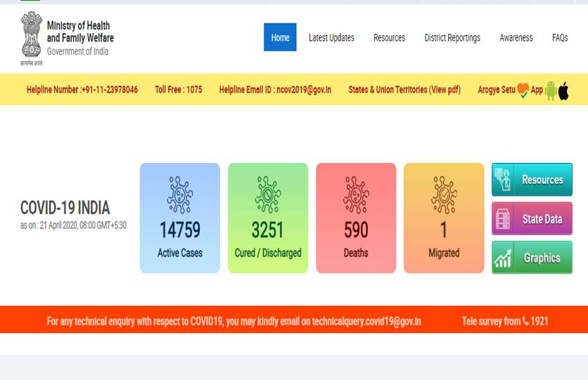This screenshot has width=588, height=380.
Task: Open District Reportings in navigation bar
Action: [x=452, y=37]
